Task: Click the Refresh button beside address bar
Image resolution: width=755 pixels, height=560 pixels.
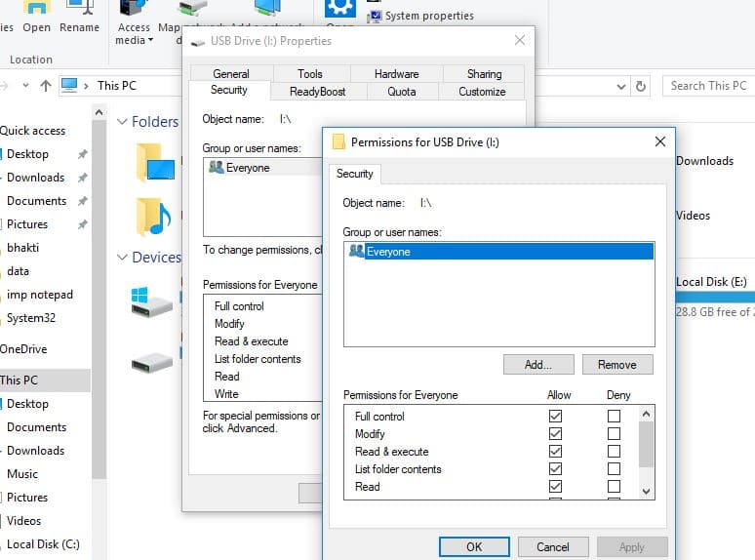Action: click(x=641, y=86)
